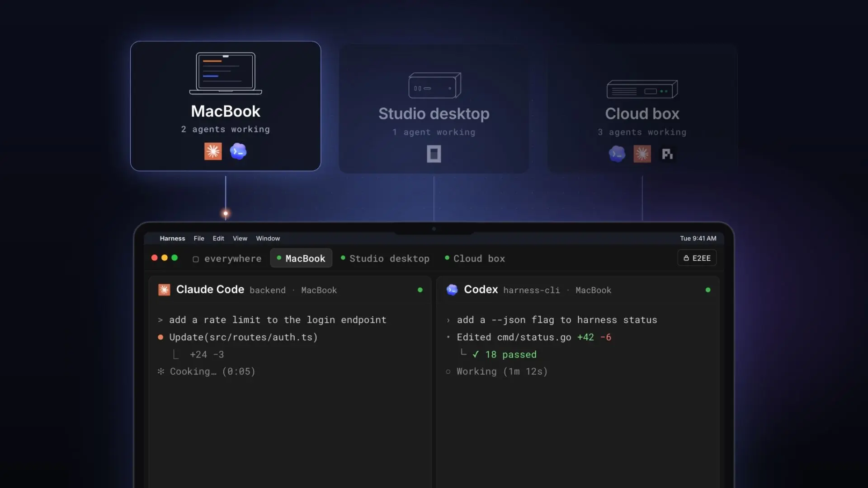Viewport: 868px width, 488px height.
Task: Open the Edit menu
Action: pyautogui.click(x=218, y=239)
